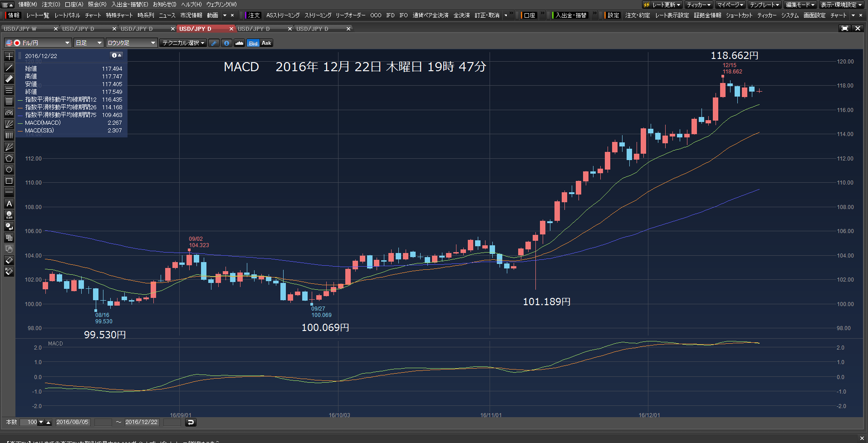Click the 本数 bar count field showing 100
868x443 pixels.
pyautogui.click(x=29, y=422)
